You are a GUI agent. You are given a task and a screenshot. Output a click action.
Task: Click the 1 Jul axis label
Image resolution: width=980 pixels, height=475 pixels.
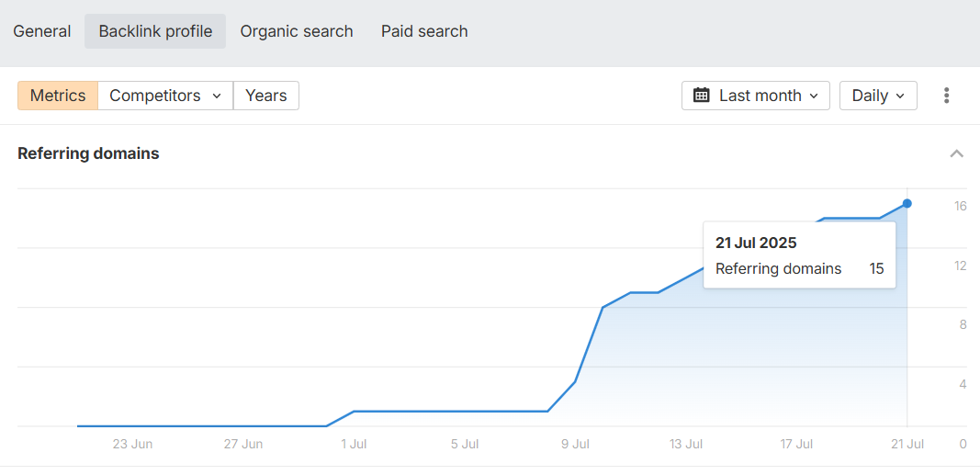(353, 445)
